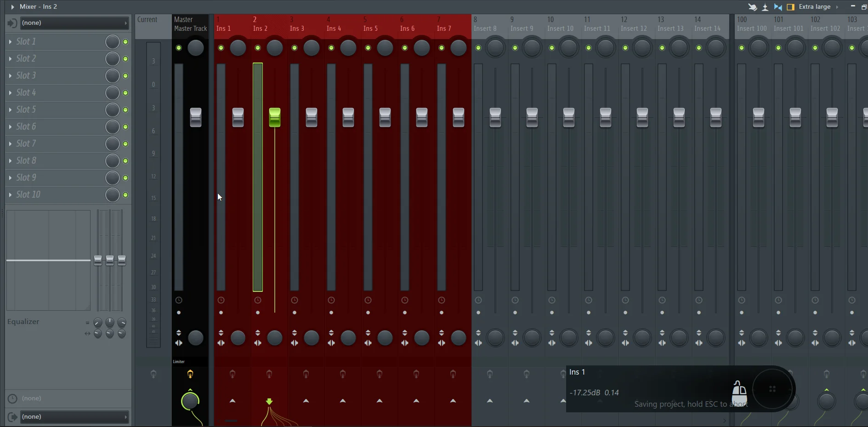The width and height of the screenshot is (868, 427).
Task: Click the Ins 1 invert phase arrows icon
Action: point(221,333)
